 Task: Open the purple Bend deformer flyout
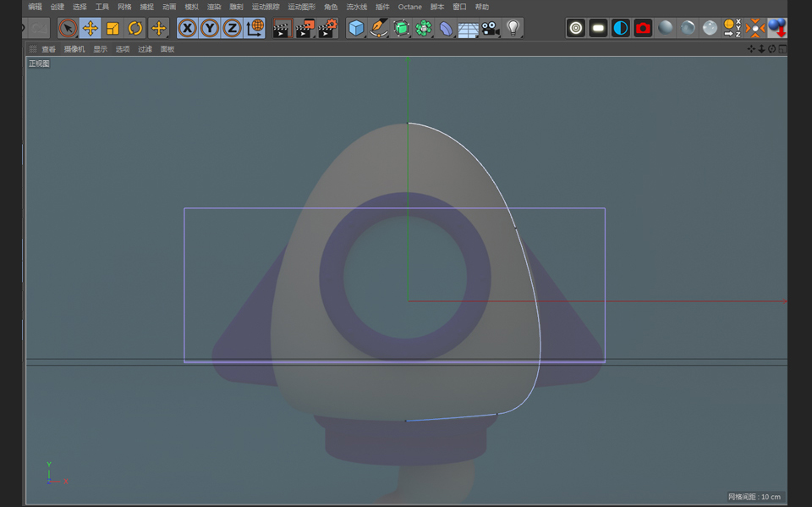pos(446,28)
